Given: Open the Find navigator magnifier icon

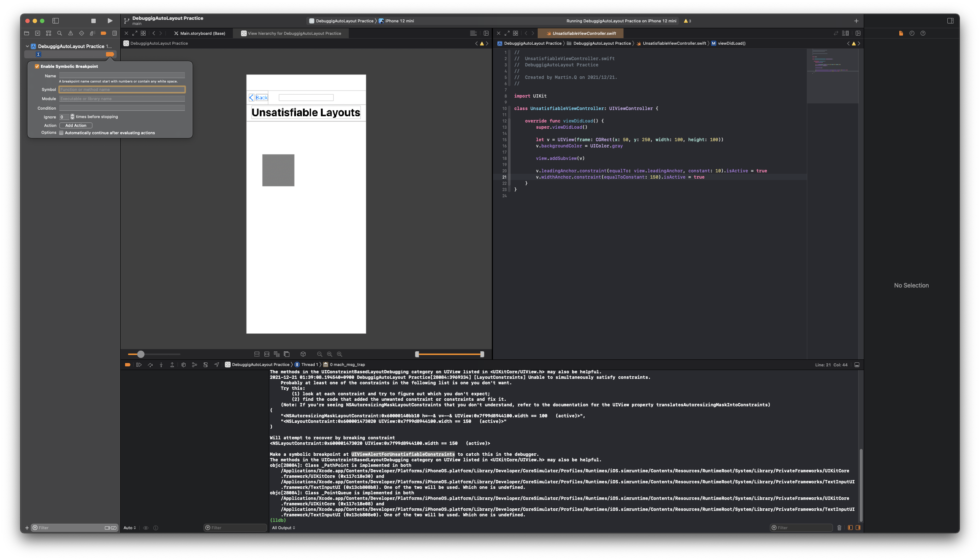Looking at the screenshot, I should click(x=59, y=33).
